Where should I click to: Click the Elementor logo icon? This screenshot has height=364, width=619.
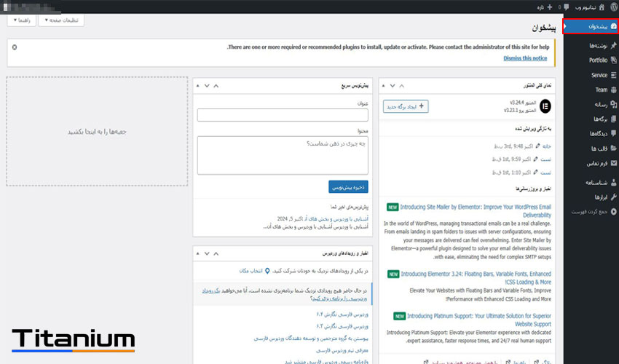pyautogui.click(x=545, y=106)
